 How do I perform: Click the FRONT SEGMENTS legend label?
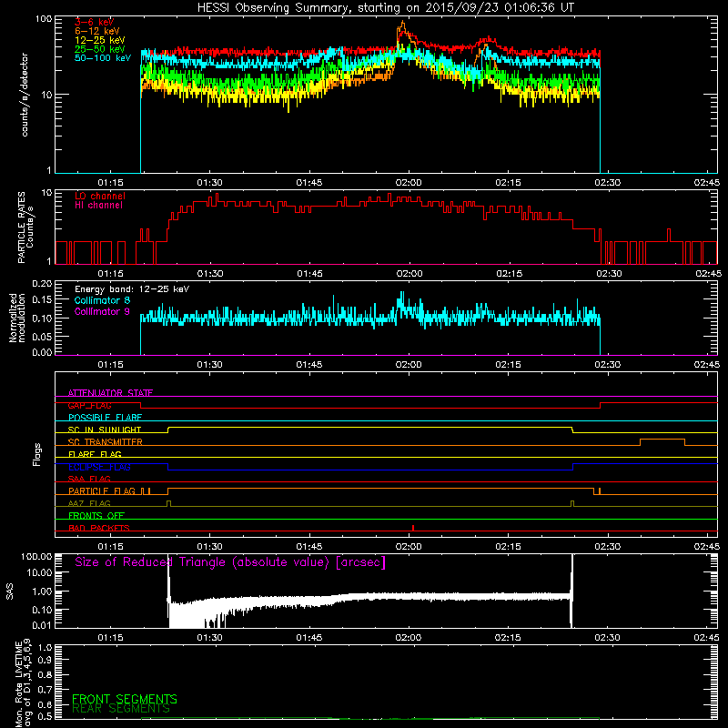pos(125,699)
